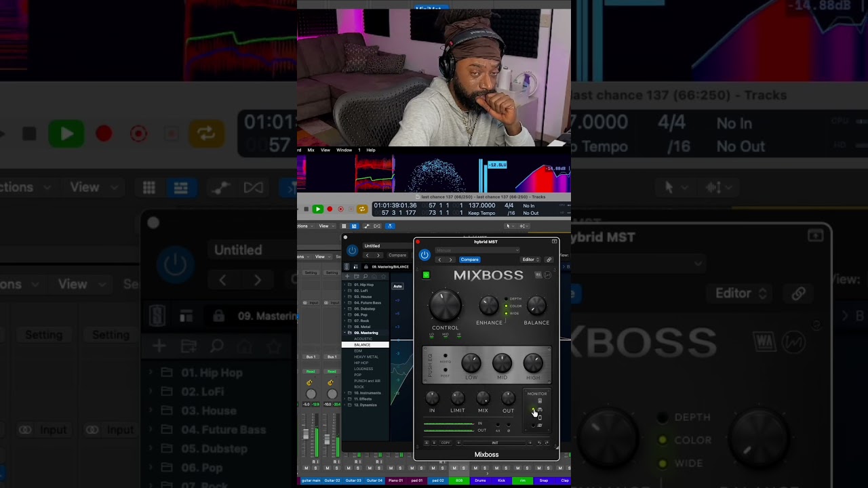Start playback with the green play button
Image resolution: width=868 pixels, height=488 pixels.
coord(317,209)
